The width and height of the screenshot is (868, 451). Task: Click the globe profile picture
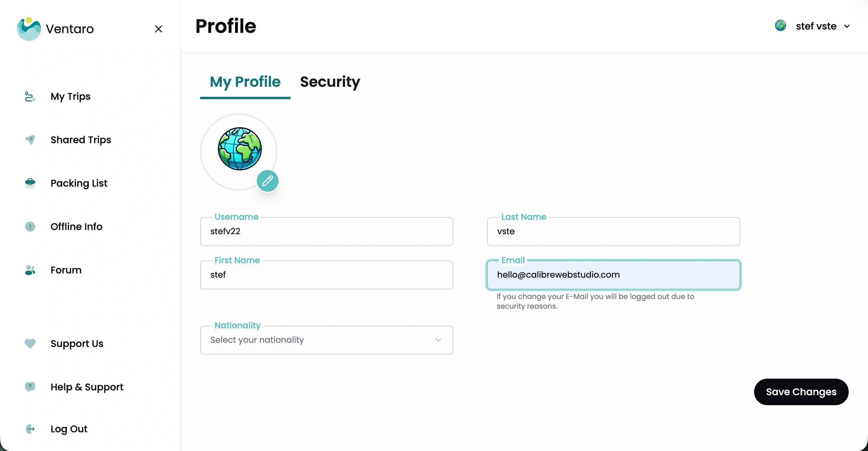pyautogui.click(x=240, y=149)
